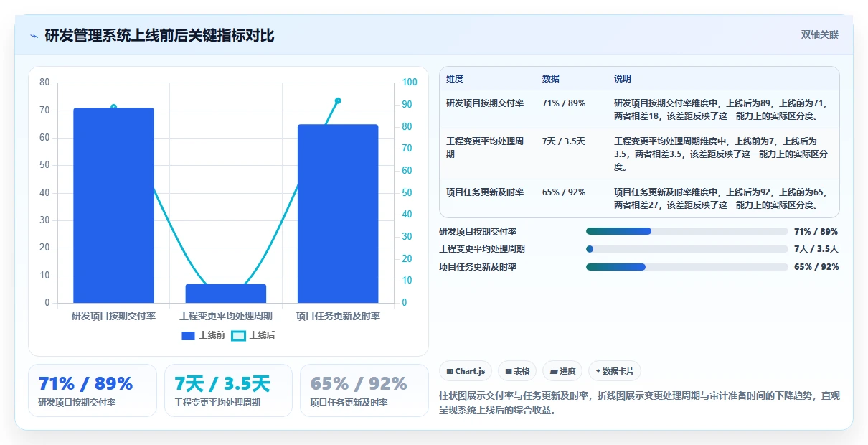The width and height of the screenshot is (868, 445).
Task: Click the x-axis label 研发项目按期交付率
Action: [x=113, y=316]
